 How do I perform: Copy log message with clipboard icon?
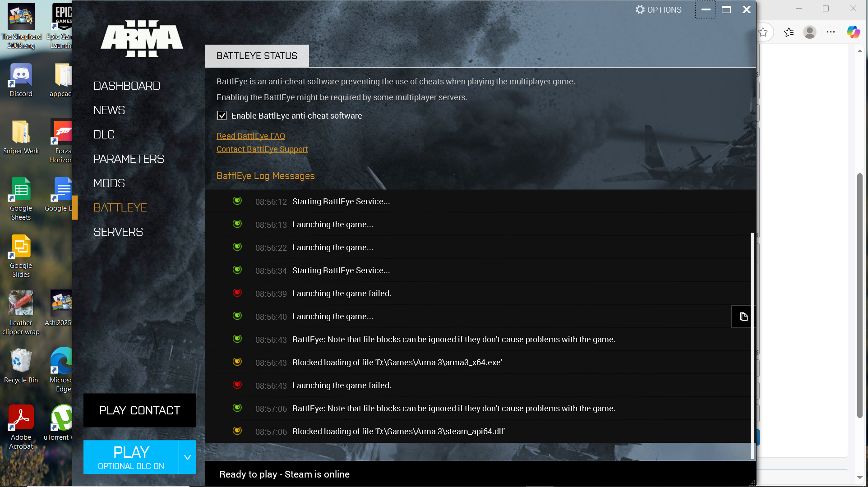[x=743, y=317]
